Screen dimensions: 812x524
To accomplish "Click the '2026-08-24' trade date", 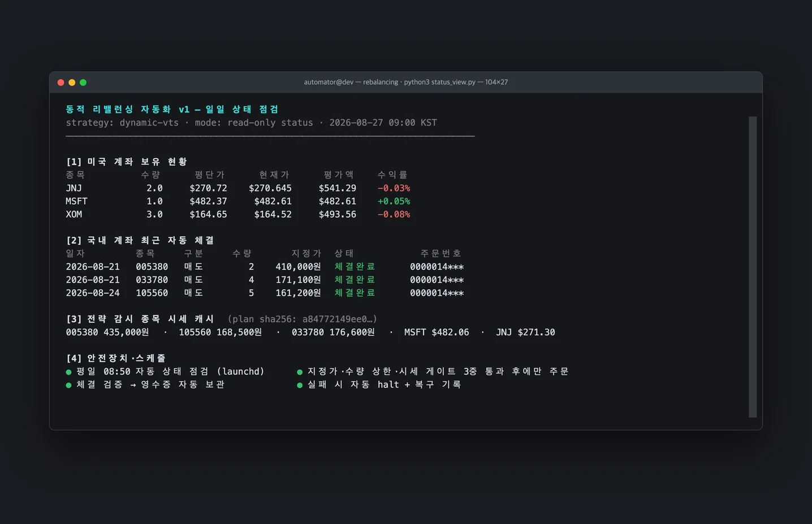I will click(93, 293).
